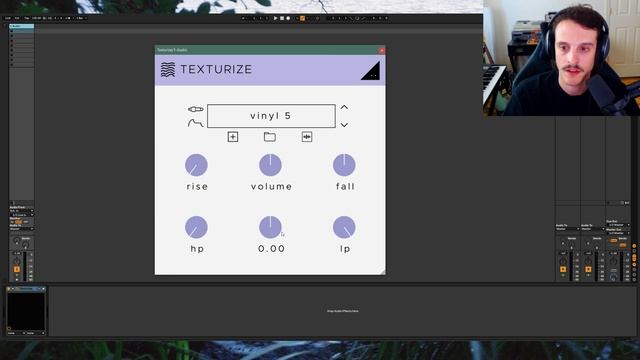Click 'Drop Audio Effects Here' area text
640x360 pixels.
coord(342,311)
